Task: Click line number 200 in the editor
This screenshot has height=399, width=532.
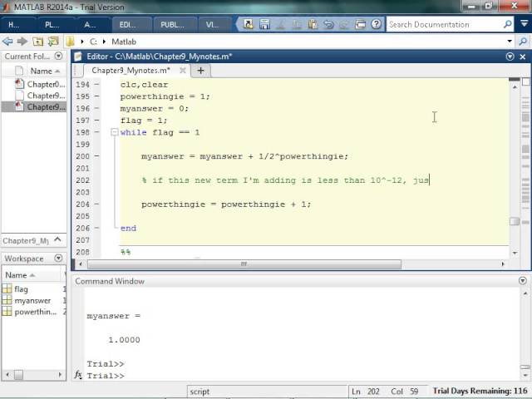Action: click(83, 156)
